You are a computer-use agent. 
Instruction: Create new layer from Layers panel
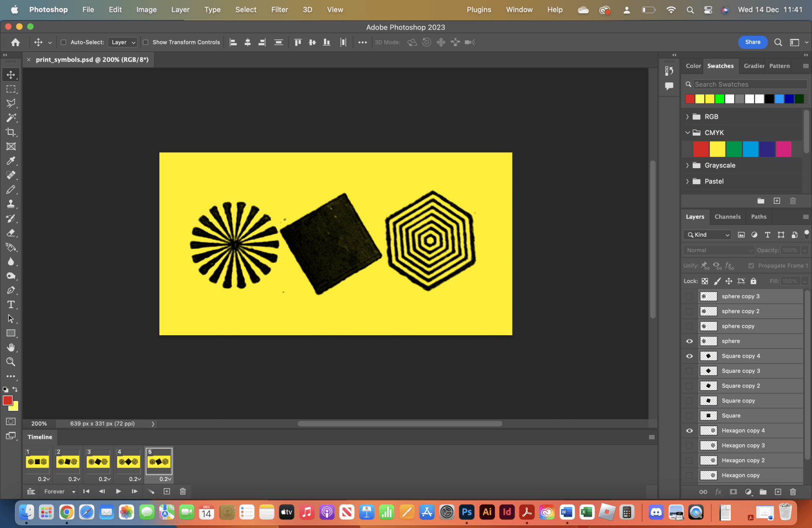tap(778, 492)
